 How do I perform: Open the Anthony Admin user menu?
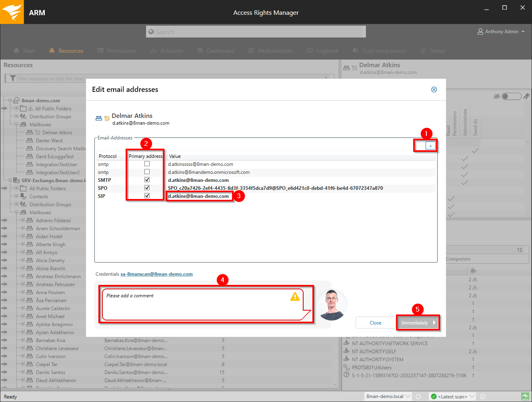[501, 32]
